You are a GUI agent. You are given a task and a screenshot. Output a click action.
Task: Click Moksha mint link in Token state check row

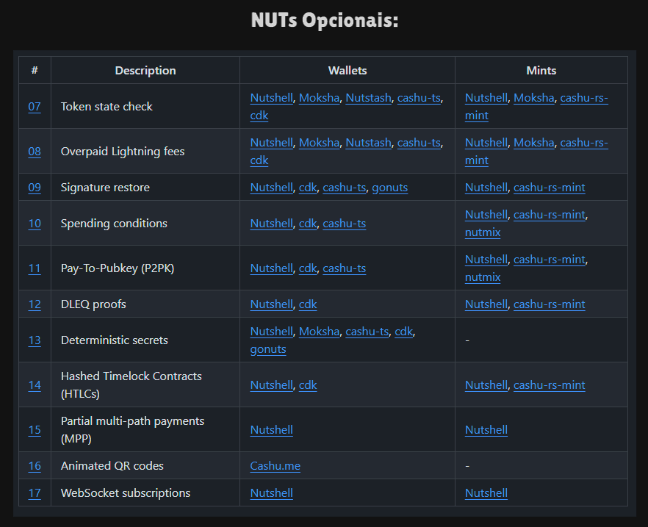[534, 98]
